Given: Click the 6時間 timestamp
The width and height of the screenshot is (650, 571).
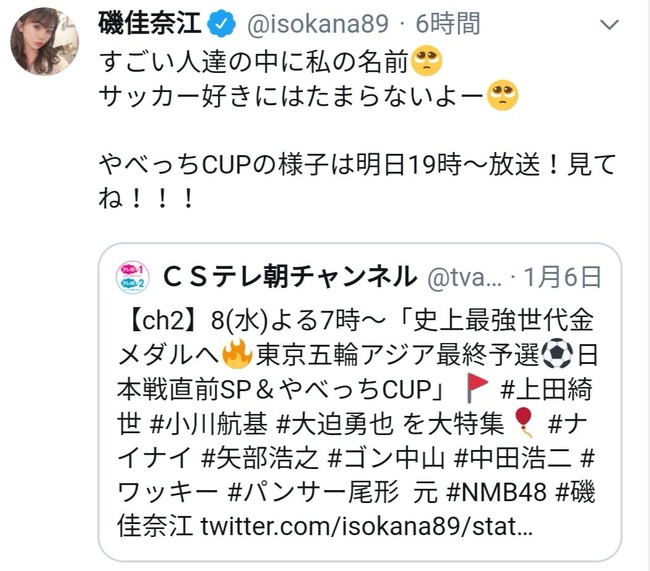Looking at the screenshot, I should pyautogui.click(x=448, y=24).
